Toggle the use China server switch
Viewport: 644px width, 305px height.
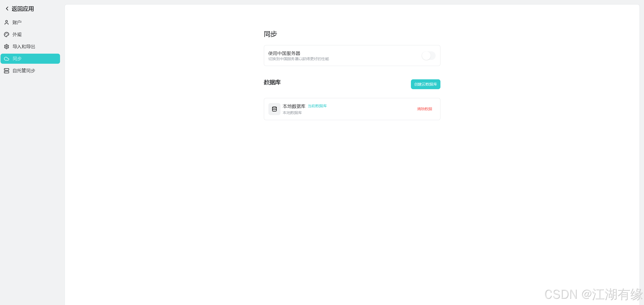pyautogui.click(x=428, y=56)
